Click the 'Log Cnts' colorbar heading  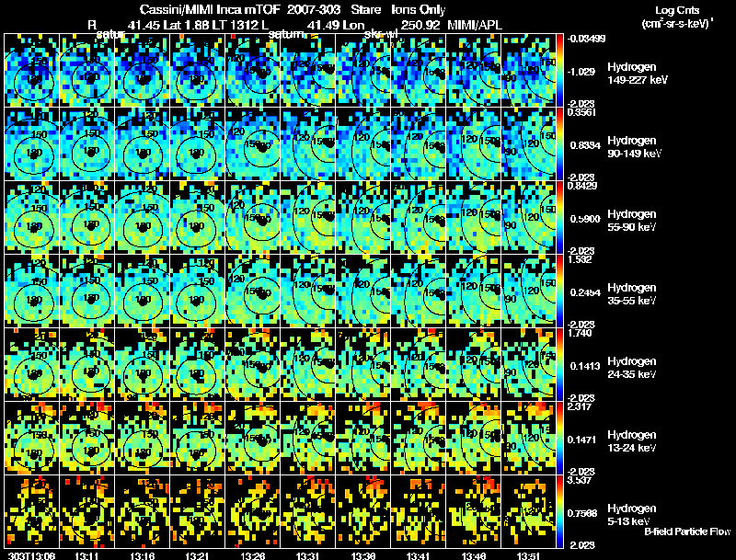coord(677,10)
